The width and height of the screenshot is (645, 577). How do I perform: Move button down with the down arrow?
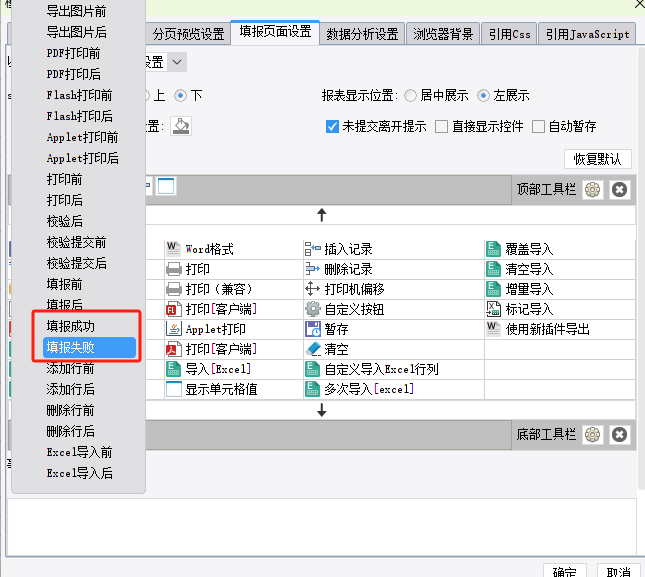point(322,410)
